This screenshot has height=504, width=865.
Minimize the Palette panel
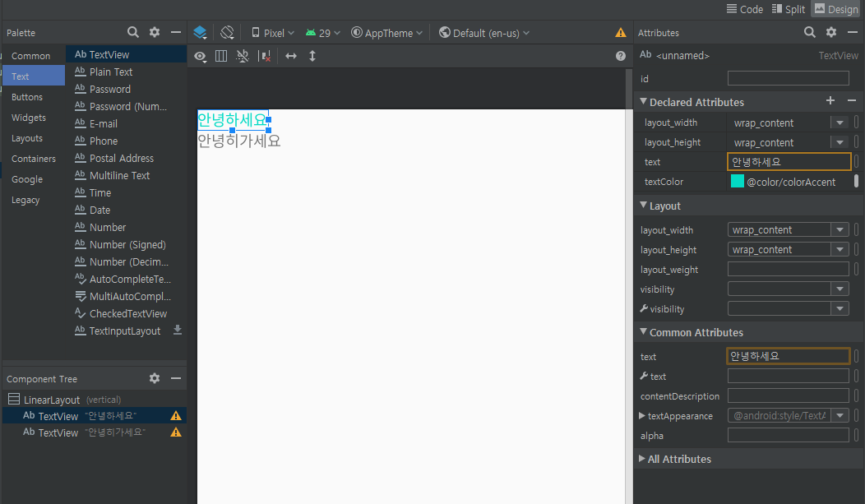tap(176, 33)
